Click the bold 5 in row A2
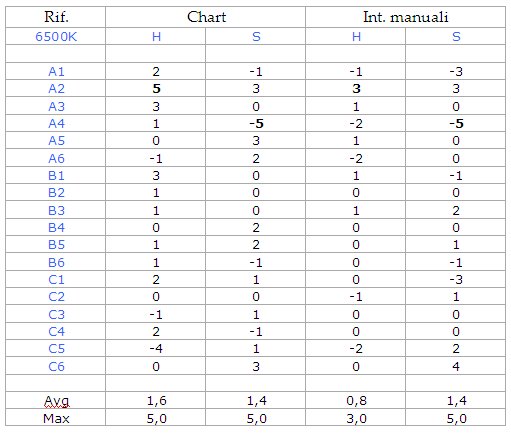511x433 pixels. (156, 89)
